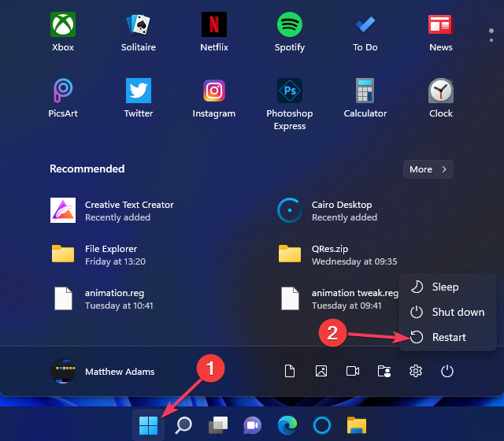Viewport: 504px width, 441px height.
Task: Click the pinned apps page indicator dots
Action: 491,35
